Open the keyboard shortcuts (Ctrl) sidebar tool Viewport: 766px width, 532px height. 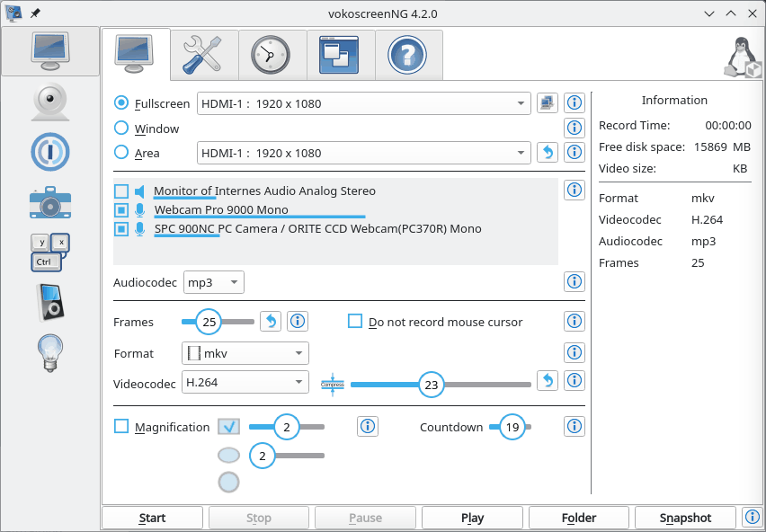tap(49, 253)
